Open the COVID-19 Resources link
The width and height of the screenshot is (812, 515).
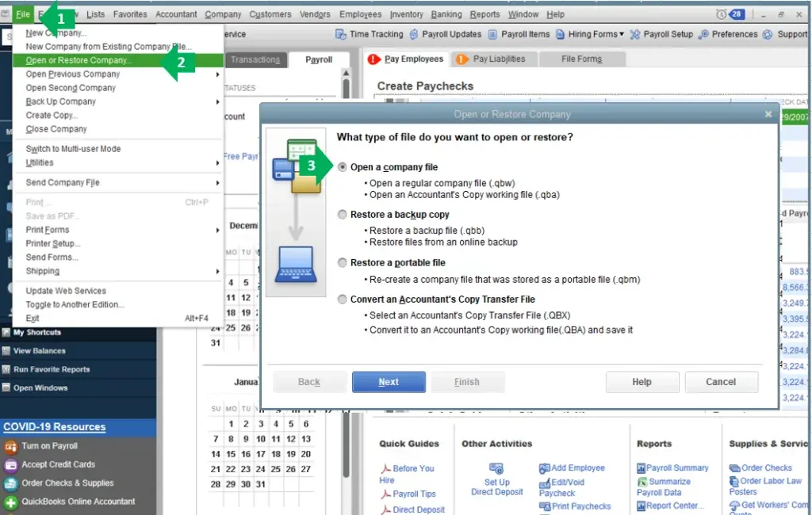click(55, 427)
